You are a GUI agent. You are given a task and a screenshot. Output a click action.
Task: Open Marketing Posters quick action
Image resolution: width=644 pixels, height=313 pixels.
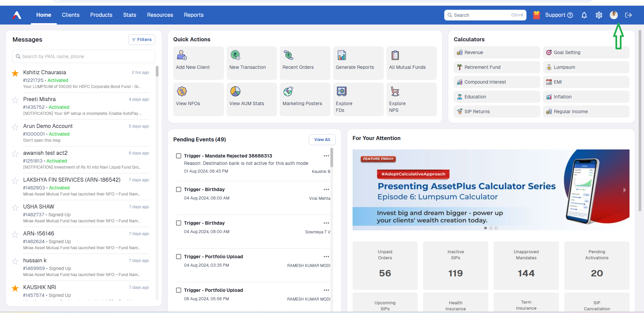coord(305,99)
